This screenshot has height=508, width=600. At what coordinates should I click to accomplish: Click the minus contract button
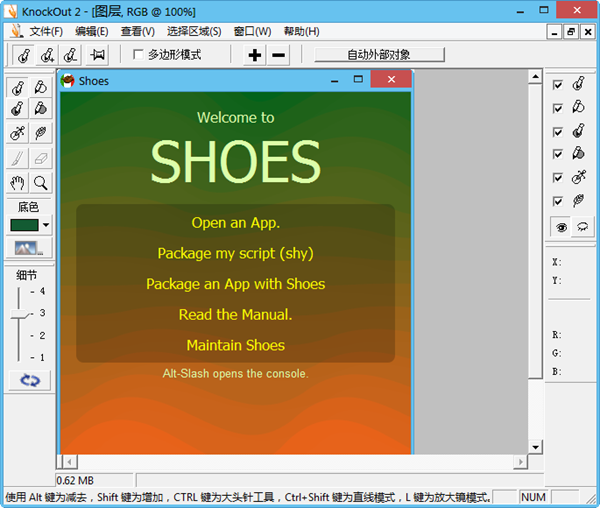(278, 55)
